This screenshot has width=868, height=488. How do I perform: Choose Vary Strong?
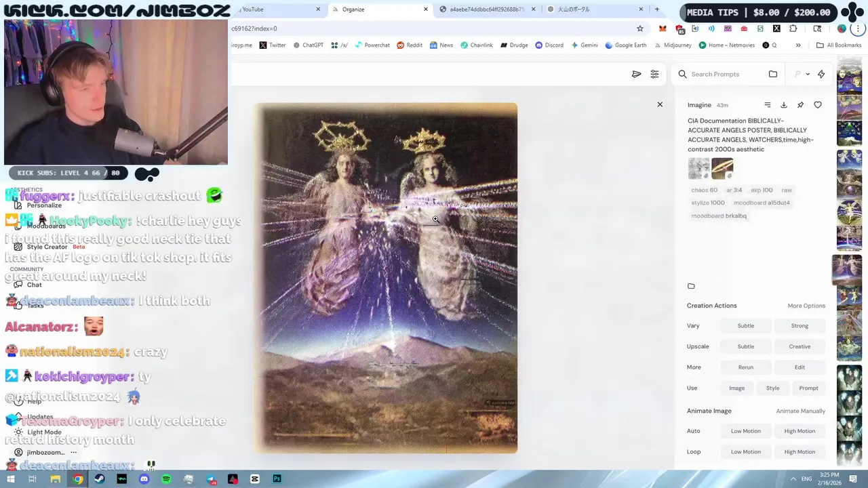(x=800, y=326)
